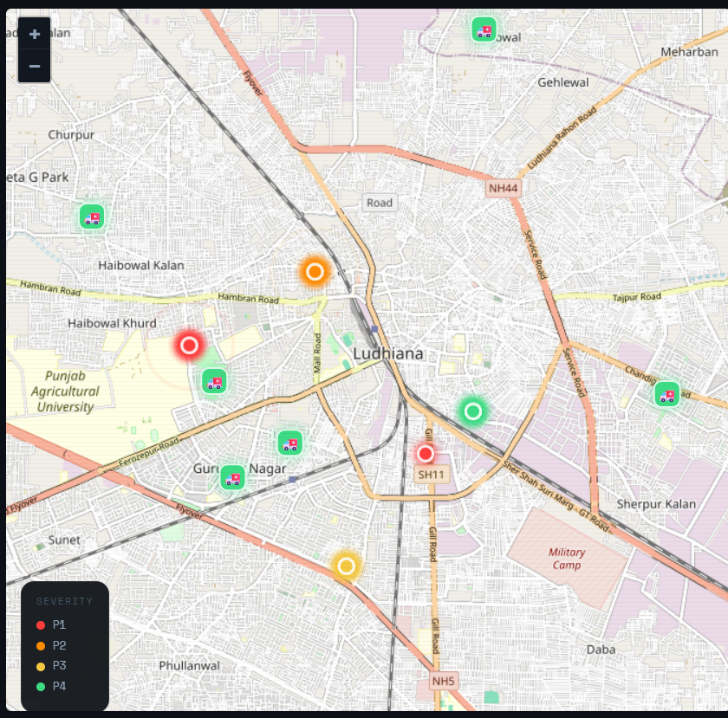Select the ambulance icon at the top of the map
This screenshot has width=728, height=718.
point(484,29)
